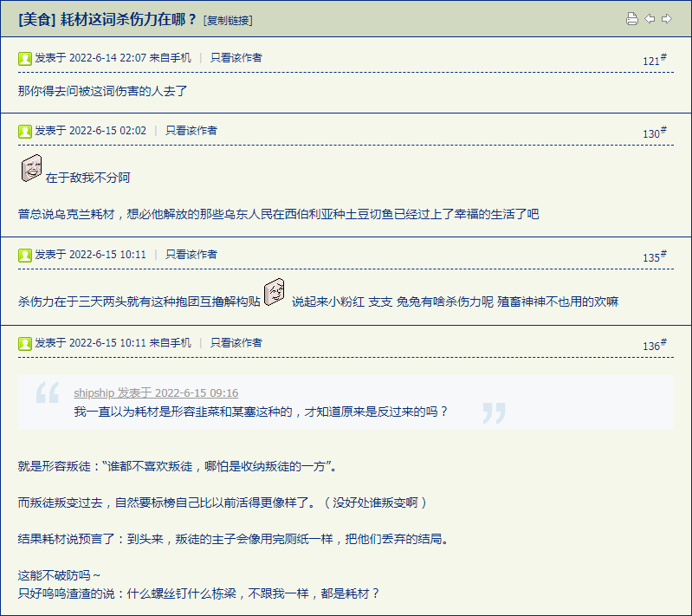The width and height of the screenshot is (692, 616).
Task: Click line starting 就是形容叛徒
Action: (178, 466)
